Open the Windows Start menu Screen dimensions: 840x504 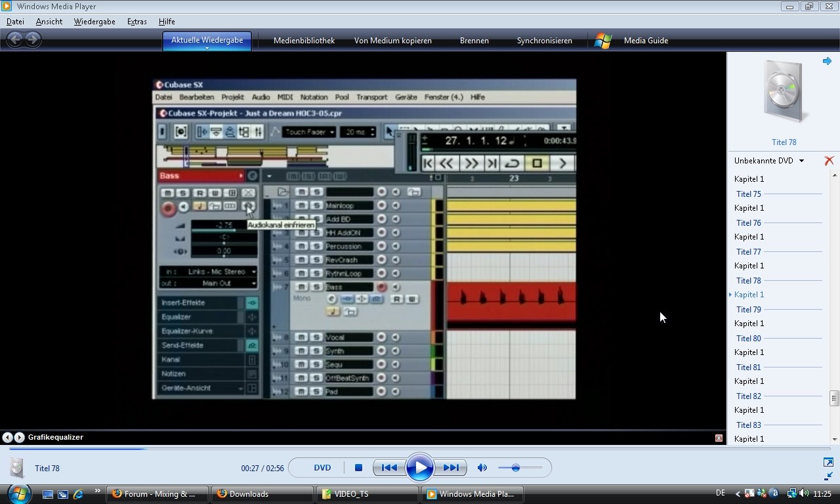[x=18, y=493]
